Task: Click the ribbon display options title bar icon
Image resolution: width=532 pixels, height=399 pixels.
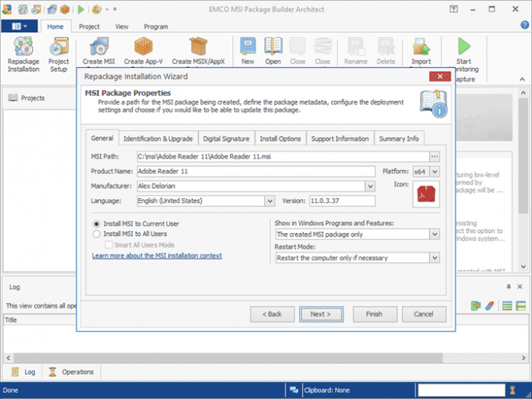Action: pyautogui.click(x=453, y=9)
